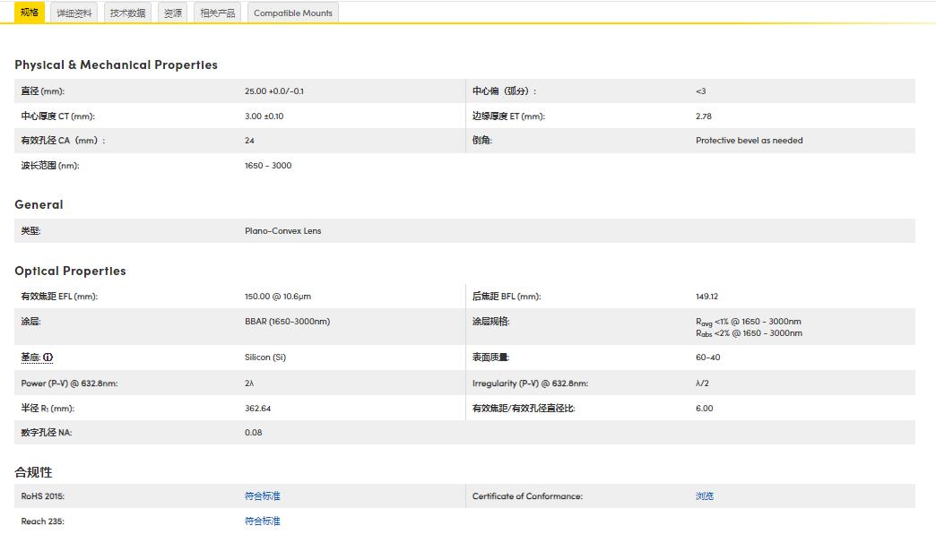Click the Optical Properties section heading

tap(70, 271)
